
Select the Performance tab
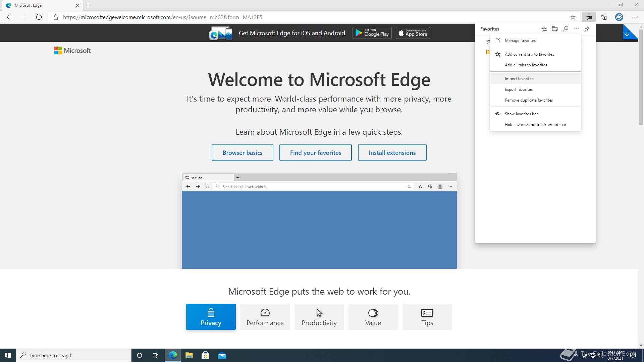pyautogui.click(x=265, y=317)
